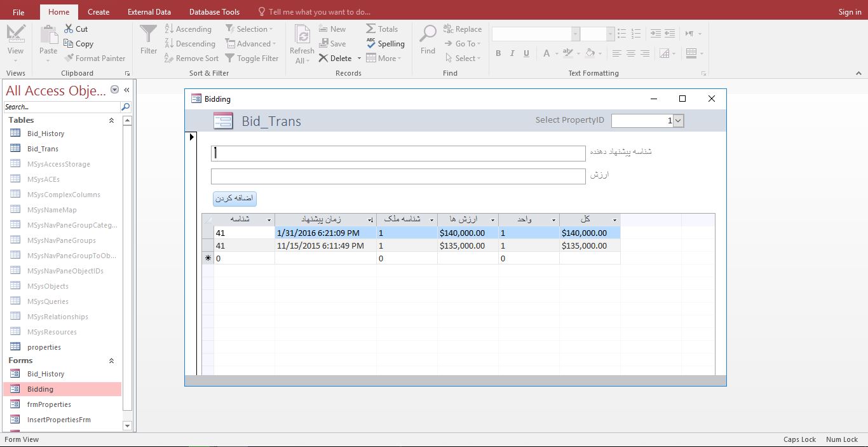
Task: Delete the current record
Action: point(336,58)
